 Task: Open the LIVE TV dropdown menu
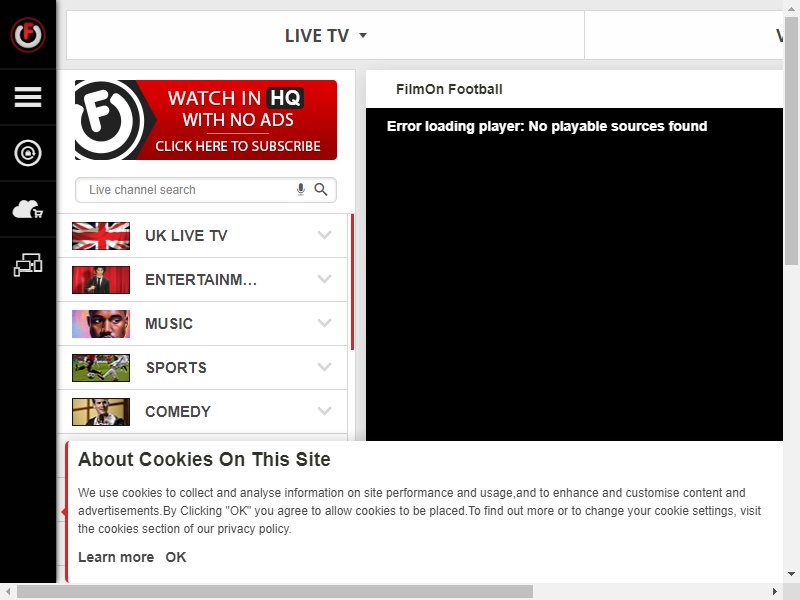pyautogui.click(x=326, y=36)
